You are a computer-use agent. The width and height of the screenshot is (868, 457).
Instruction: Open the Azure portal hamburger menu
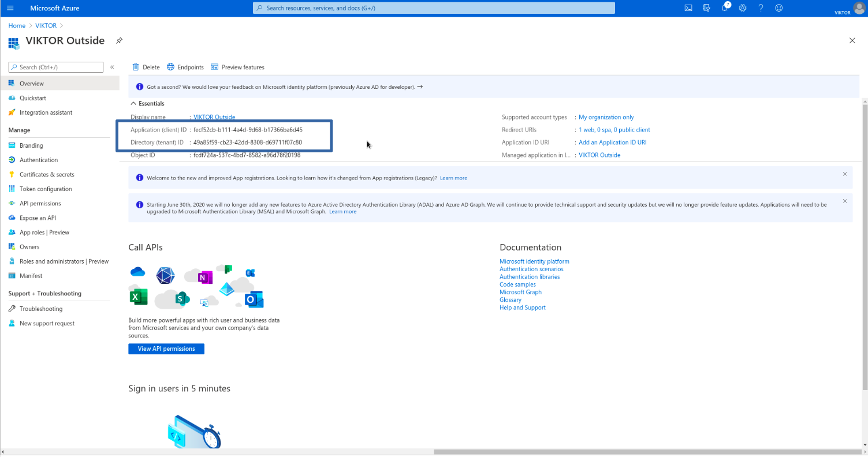click(x=10, y=8)
